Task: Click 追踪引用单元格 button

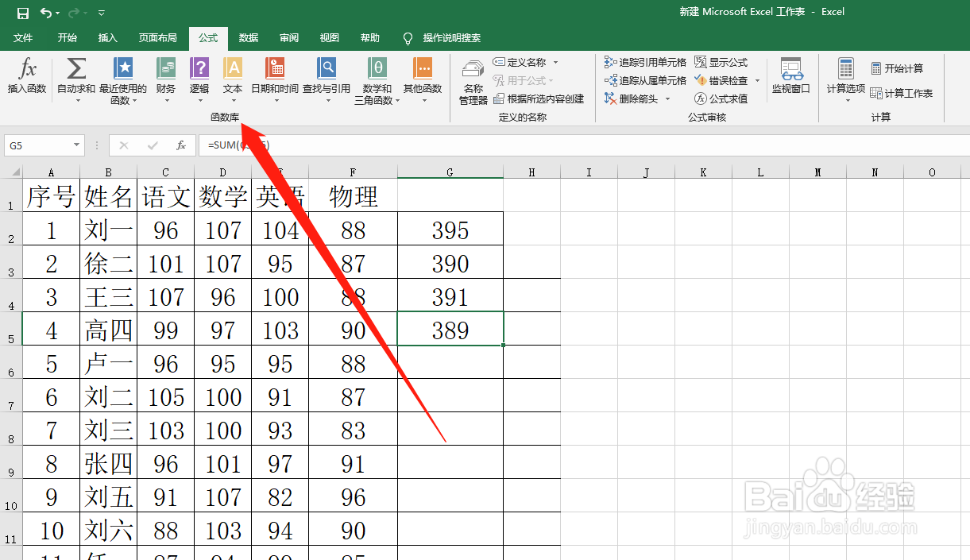Action: (645, 62)
